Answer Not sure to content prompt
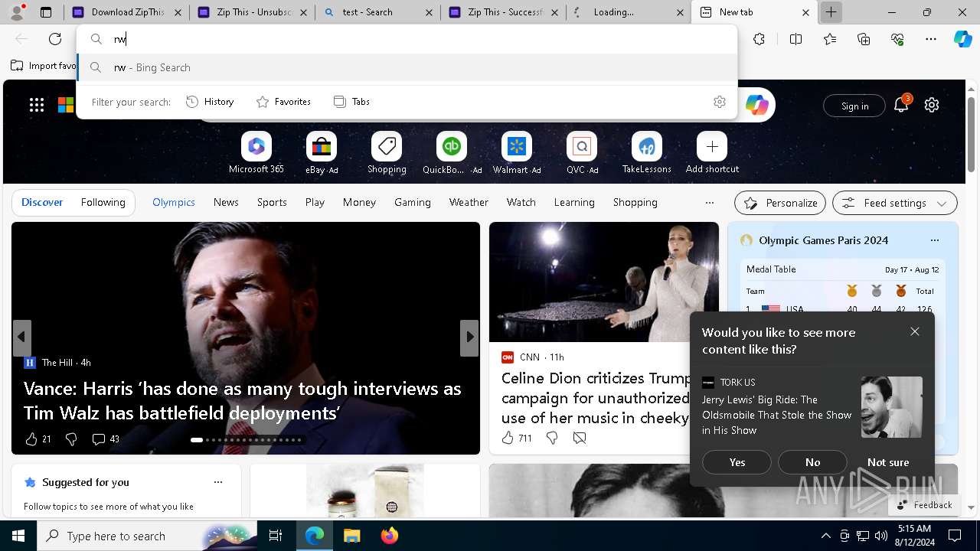The width and height of the screenshot is (980, 551). [x=888, y=462]
